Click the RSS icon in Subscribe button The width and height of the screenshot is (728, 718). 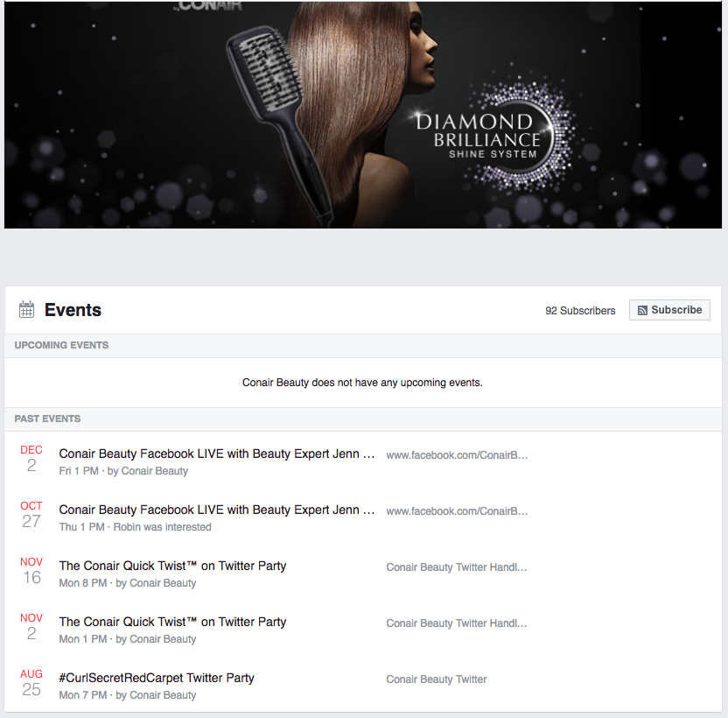tap(642, 311)
